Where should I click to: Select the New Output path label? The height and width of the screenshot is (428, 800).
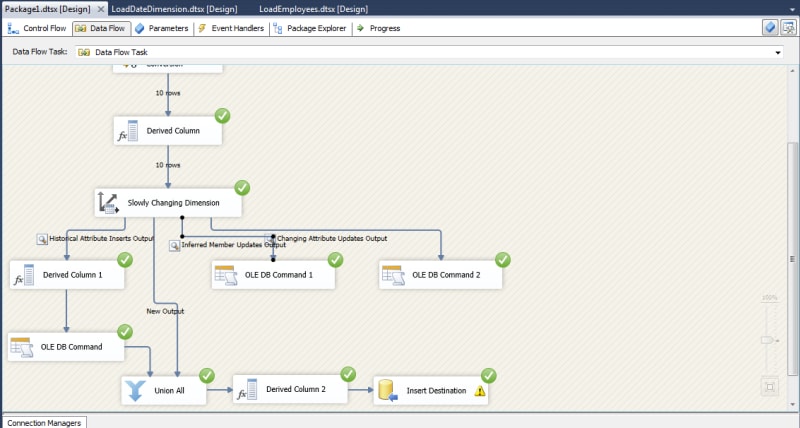coord(165,311)
